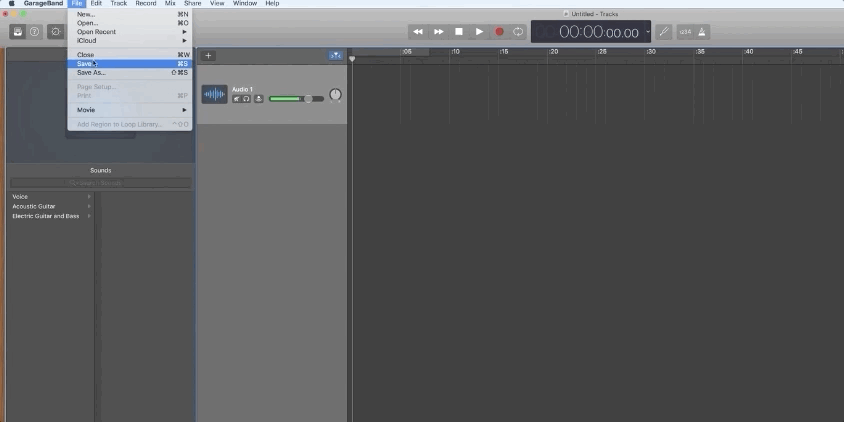Viewport: 844px width, 422px height.
Task: Choose Open... from the File menu
Action: point(130,23)
